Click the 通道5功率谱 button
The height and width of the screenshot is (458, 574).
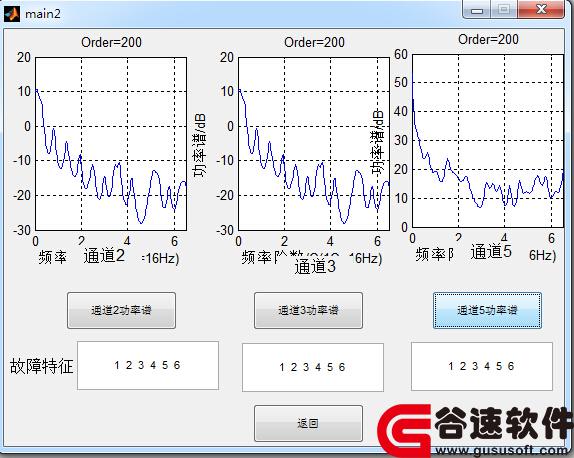(x=487, y=310)
